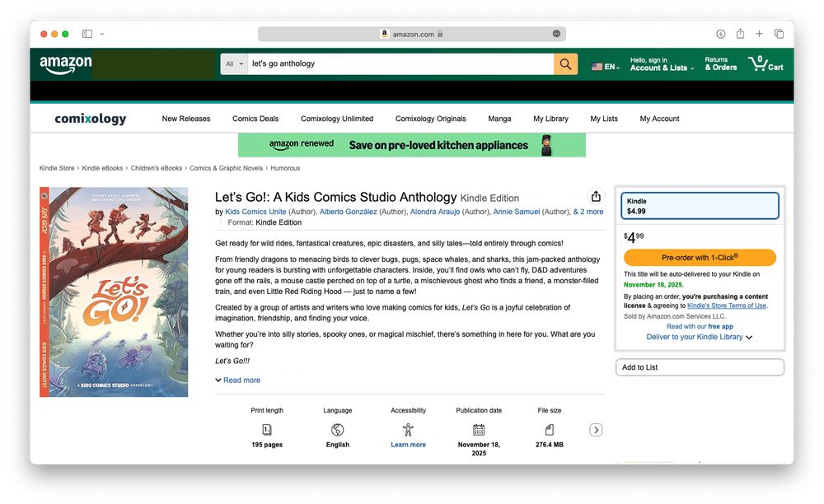Open Returns & Orders
The height and width of the screenshot is (504, 824).
click(x=720, y=63)
